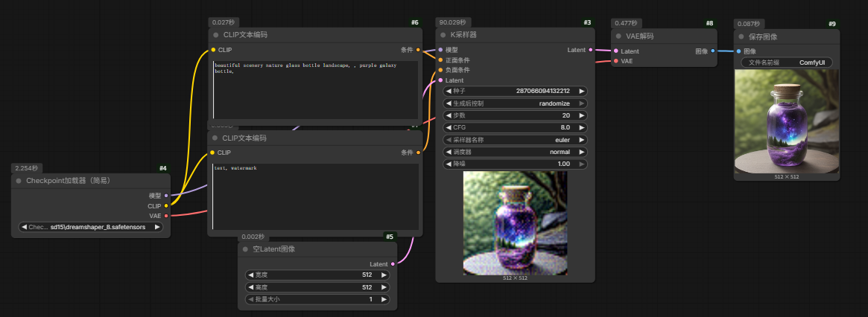
Task: Switch to next 调度器 option with right arrow
Action: point(582,152)
